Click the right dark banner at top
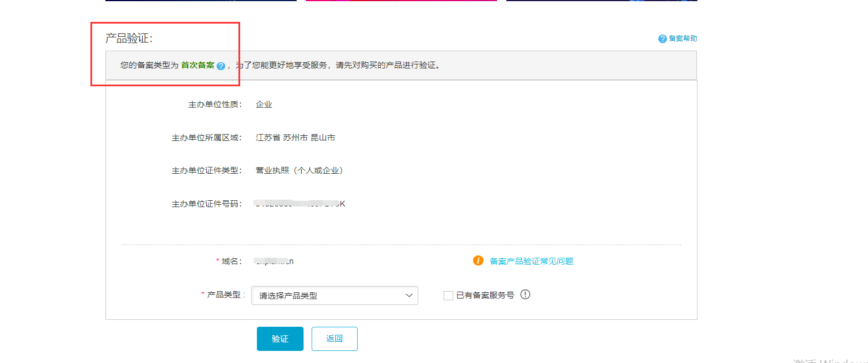 tap(601, 1)
